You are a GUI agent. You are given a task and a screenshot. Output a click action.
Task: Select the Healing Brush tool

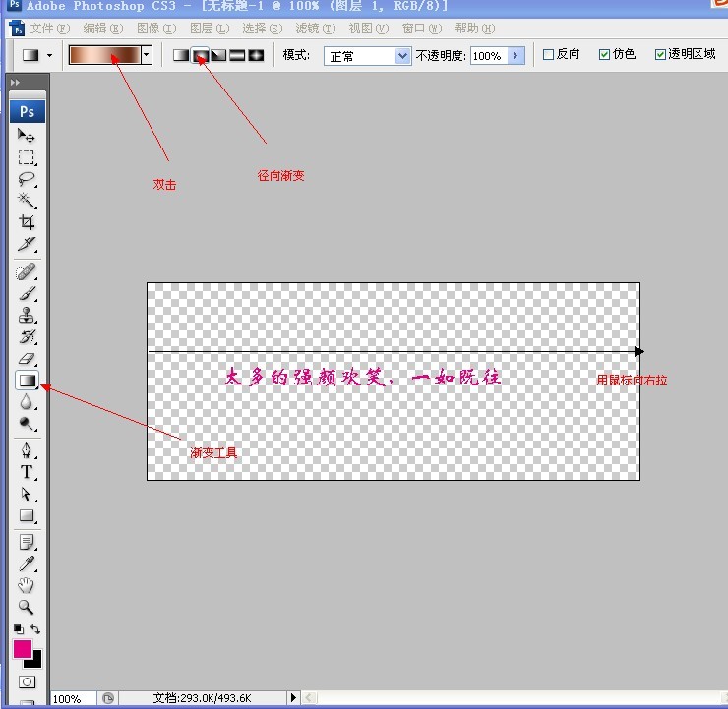click(x=26, y=272)
